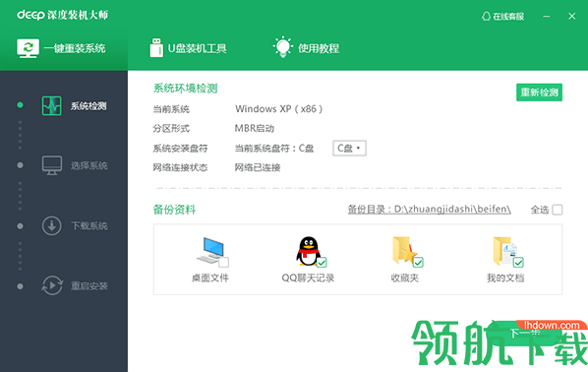Toggle the 全选 checkbox
Image resolution: width=588 pixels, height=372 pixels.
click(558, 210)
